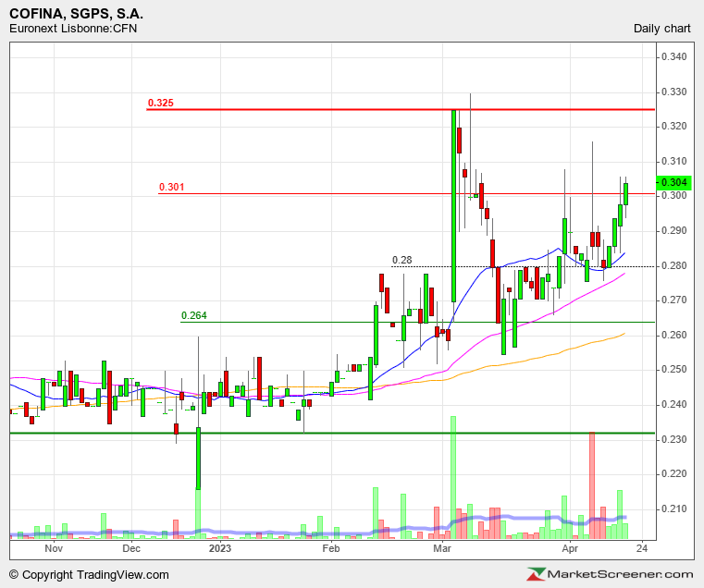Click the 0.220 price axis value
The height and width of the screenshot is (588, 704).
(673, 474)
